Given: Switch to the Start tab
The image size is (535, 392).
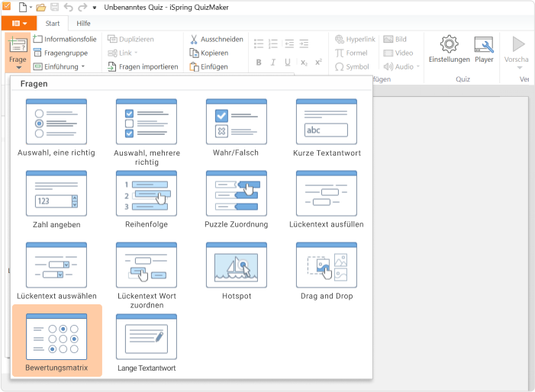Looking at the screenshot, I should 52,23.
